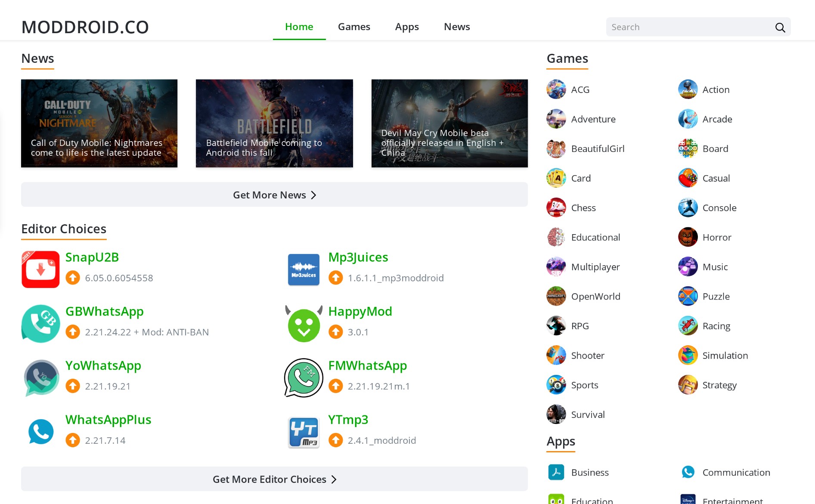
Task: Click the Sports 8-ball icon
Action: point(556,385)
